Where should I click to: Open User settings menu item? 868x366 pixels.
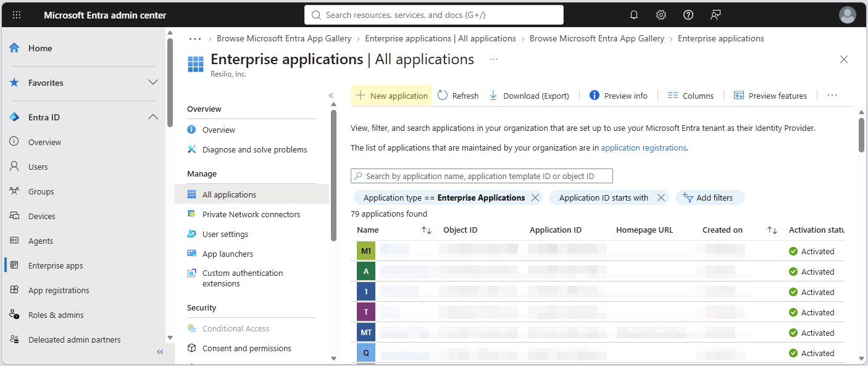click(225, 234)
